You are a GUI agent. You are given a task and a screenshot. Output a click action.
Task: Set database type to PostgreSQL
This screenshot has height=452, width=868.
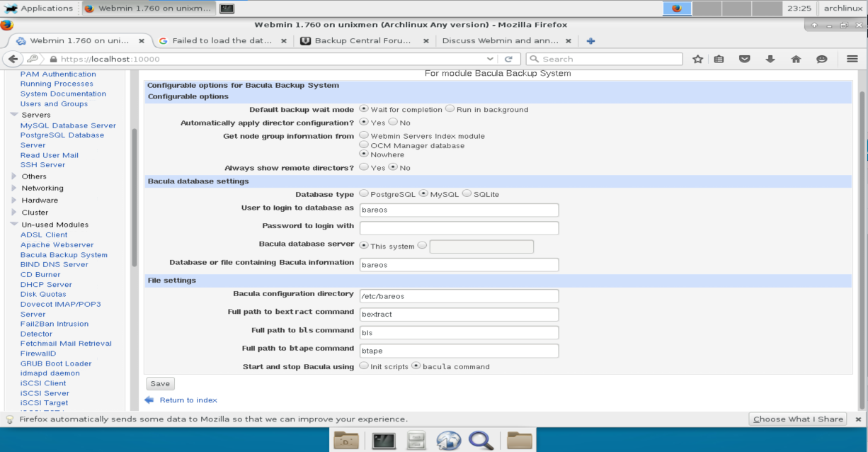(364, 193)
